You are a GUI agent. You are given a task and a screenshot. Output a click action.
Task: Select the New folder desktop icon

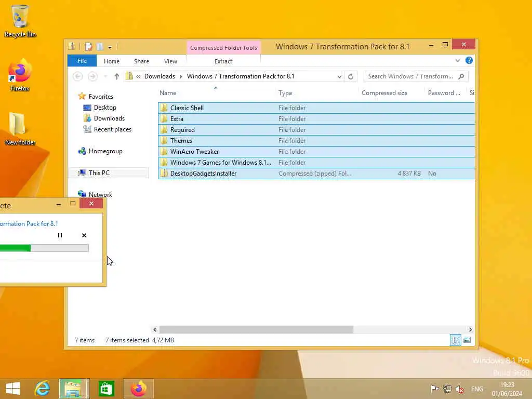20,129
